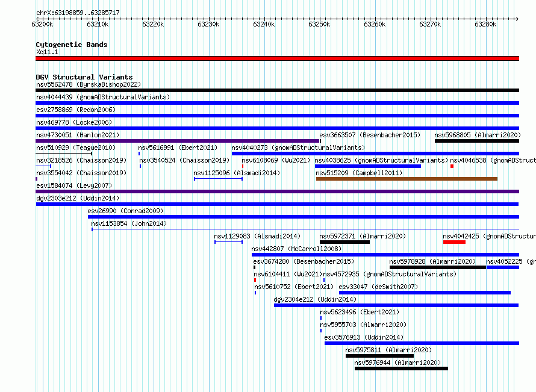
Task: Click the brown nsv515209 (Campbell2011) bar
Action: coord(407,179)
